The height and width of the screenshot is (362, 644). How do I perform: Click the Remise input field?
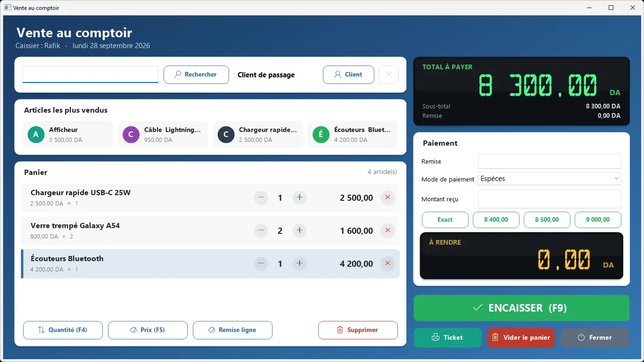tap(549, 161)
